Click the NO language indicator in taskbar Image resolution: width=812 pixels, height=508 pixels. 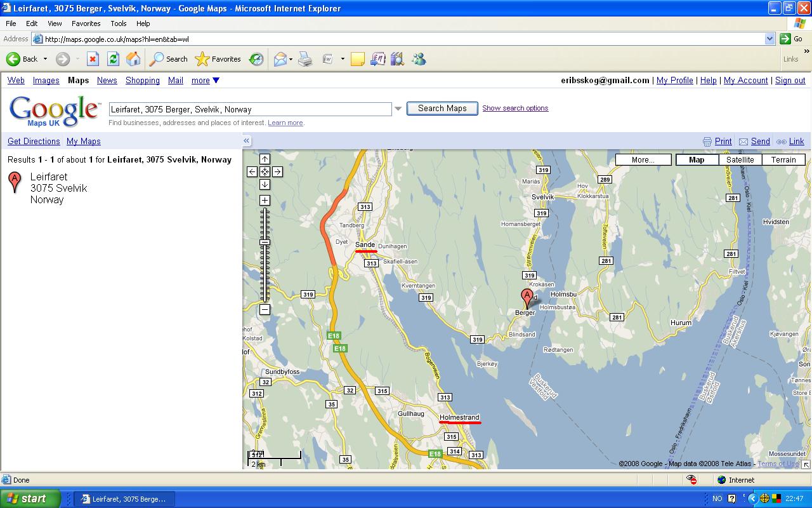[717, 499]
